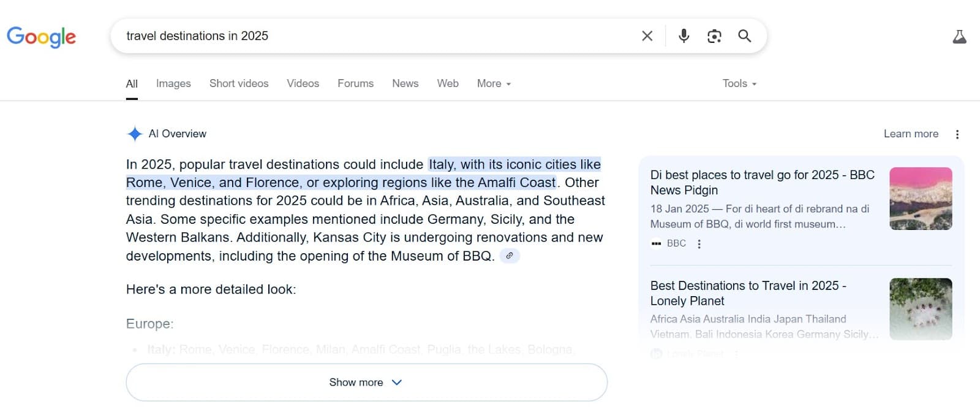Click the 'Here's a more detailed look:' text
980x412 pixels.
[x=211, y=289]
